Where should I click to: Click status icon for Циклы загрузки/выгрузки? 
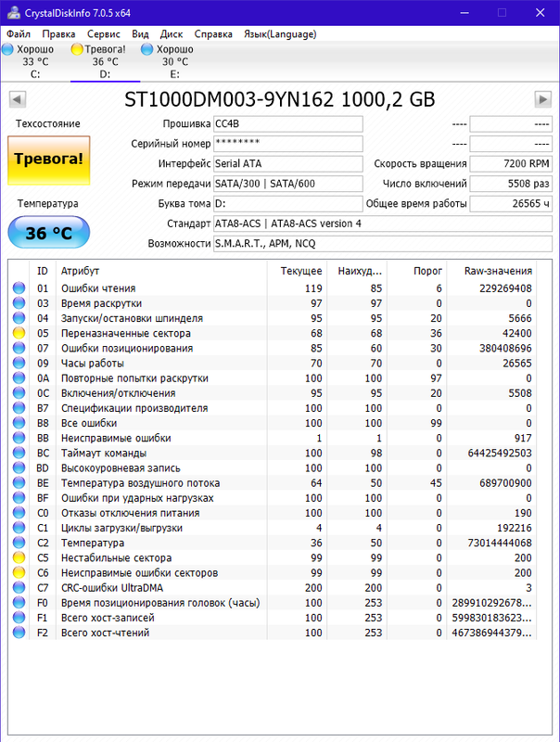click(19, 528)
